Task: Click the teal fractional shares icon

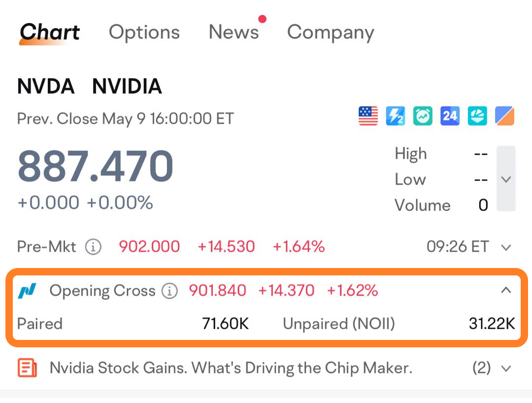Action: click(x=477, y=116)
